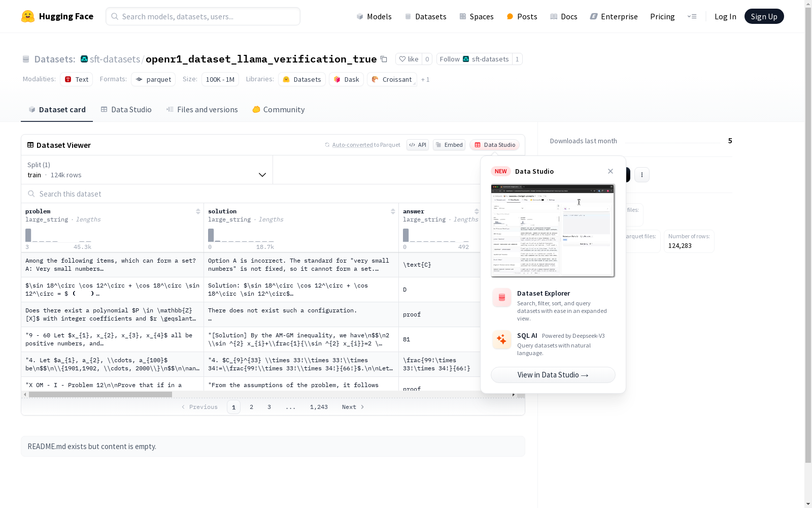Jump to page 3 of the table

pyautogui.click(x=269, y=407)
